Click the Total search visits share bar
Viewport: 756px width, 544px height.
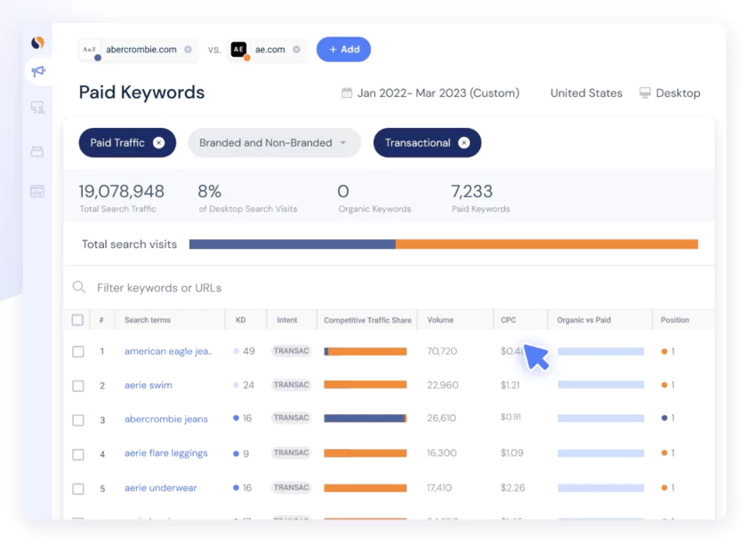(442, 244)
